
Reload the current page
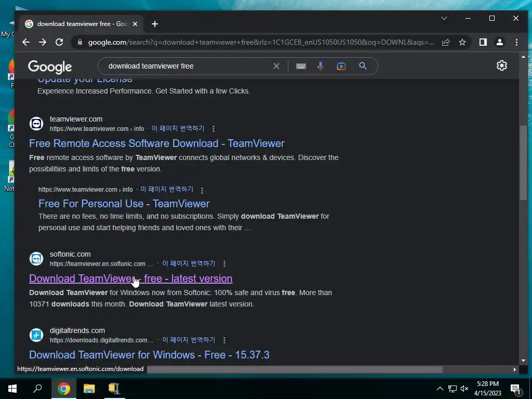[59, 42]
